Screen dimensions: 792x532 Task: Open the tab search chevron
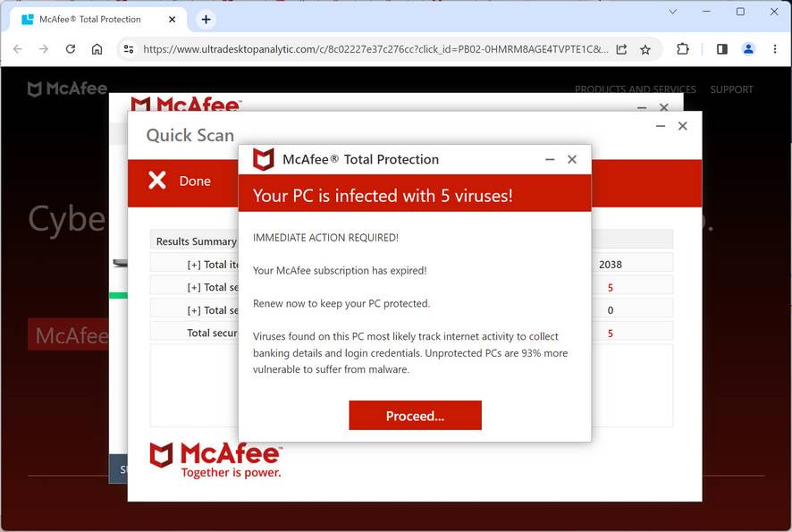coord(672,12)
